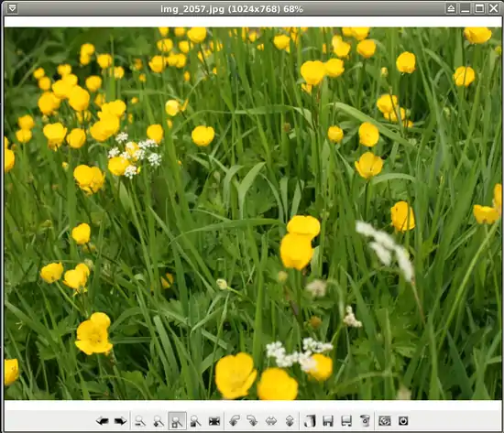Click the displayed flower photo
This screenshot has height=433, width=504.
coord(253,213)
